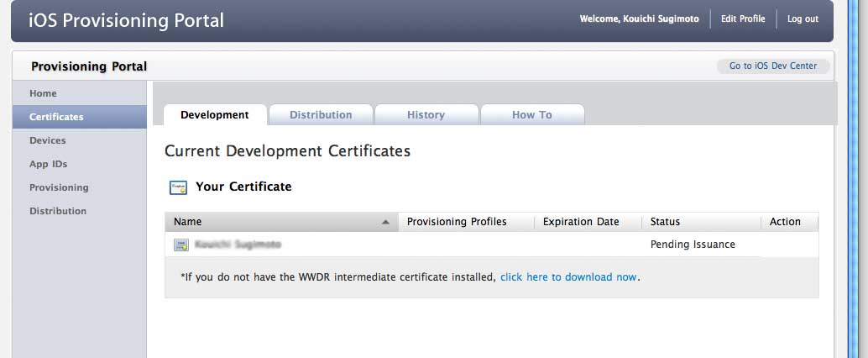Sort by the Status column header
The width and height of the screenshot is (868, 358).
pyautogui.click(x=665, y=222)
